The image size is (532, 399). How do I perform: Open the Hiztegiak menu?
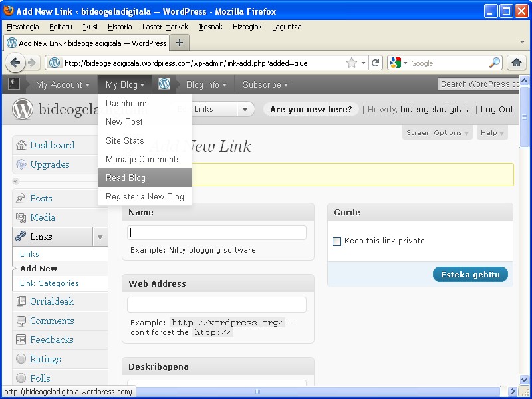[x=247, y=27]
